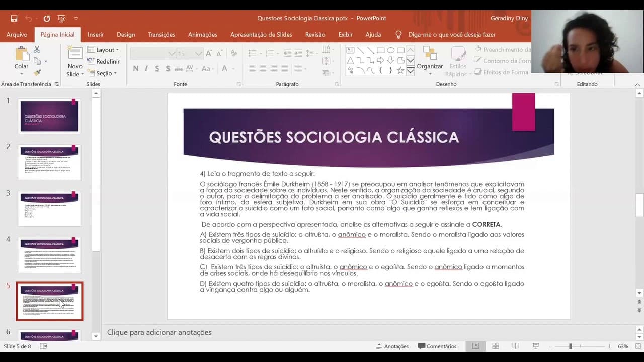Click the Redefinir button

pos(103,61)
